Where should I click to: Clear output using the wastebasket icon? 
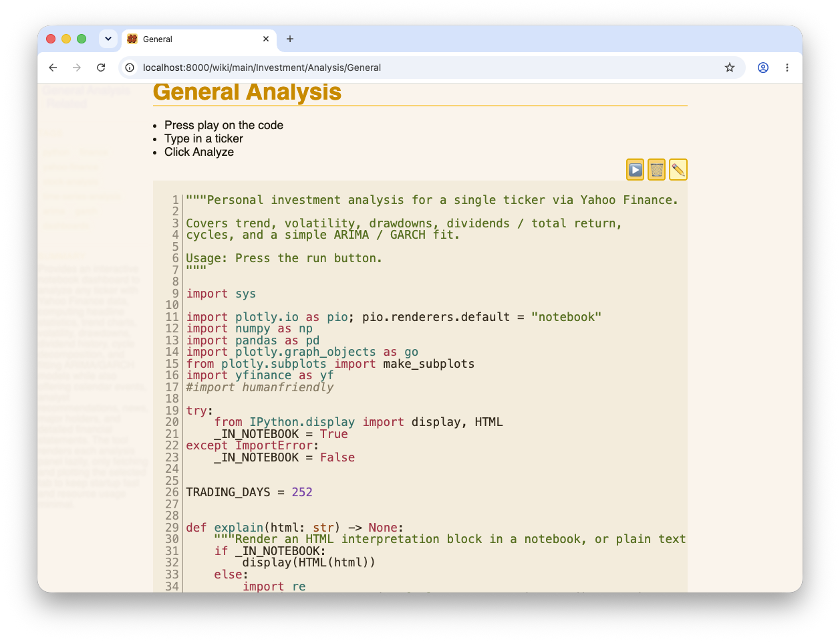click(x=656, y=170)
